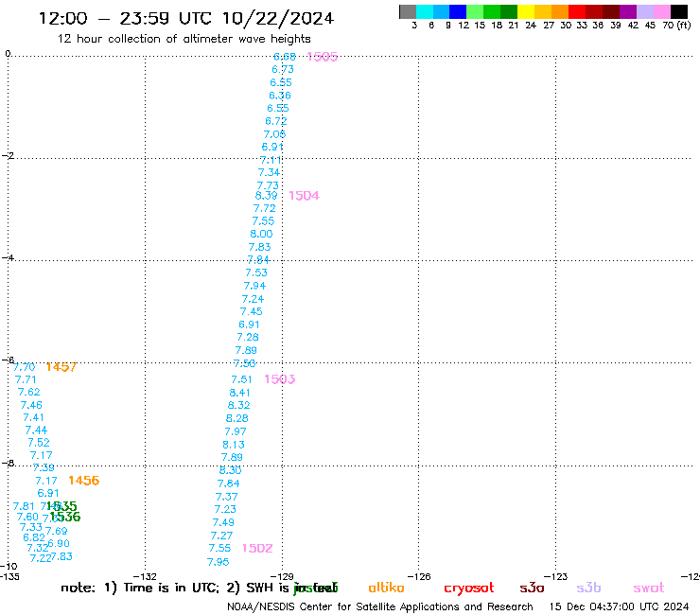
Task: Select the black swatch at the legend's end
Action: [679, 11]
